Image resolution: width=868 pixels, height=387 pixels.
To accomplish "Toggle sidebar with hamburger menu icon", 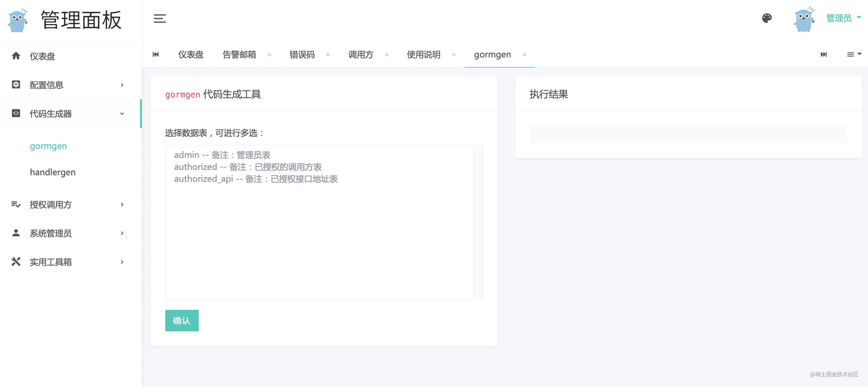I will 159,19.
